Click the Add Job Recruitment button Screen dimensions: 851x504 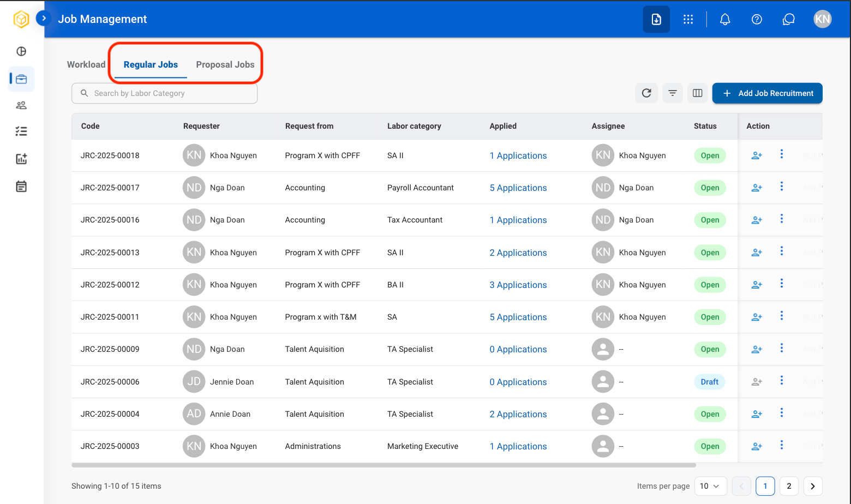point(767,93)
